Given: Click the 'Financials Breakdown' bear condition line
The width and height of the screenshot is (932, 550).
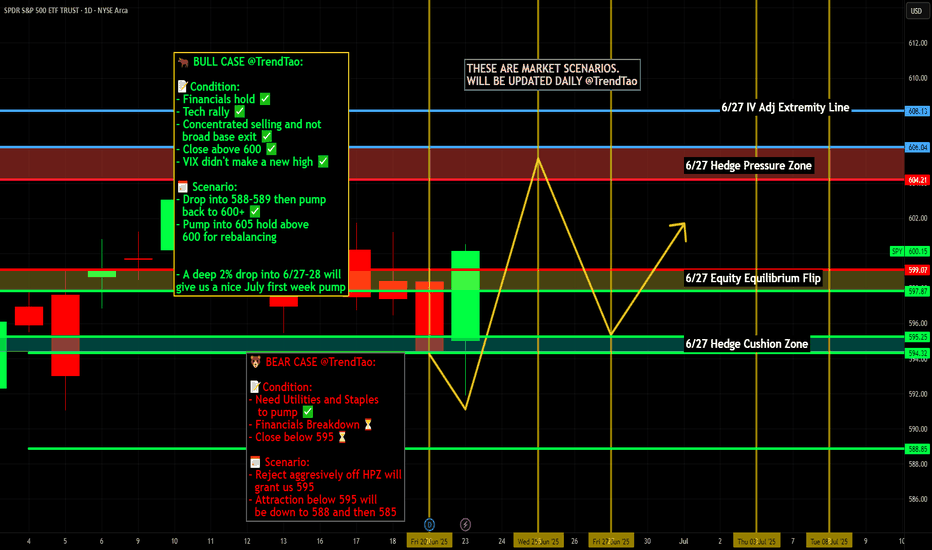Looking at the screenshot, I should tap(311, 425).
